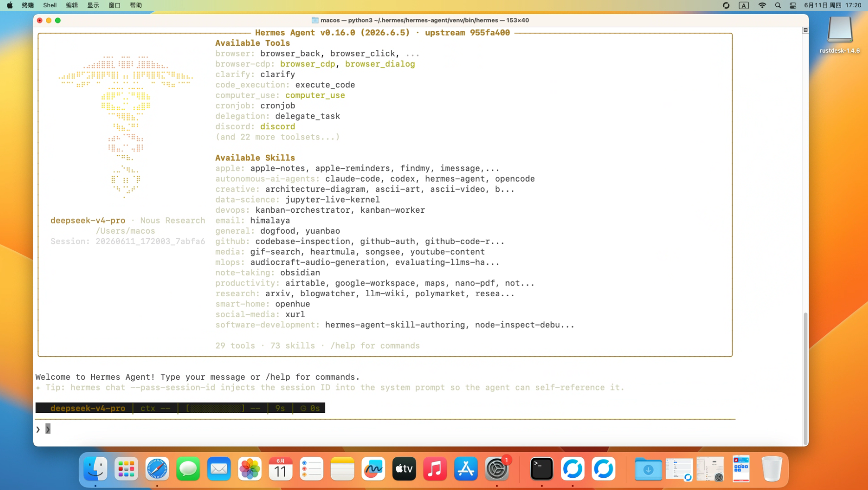Open Wi-Fi status in menu bar
868x490 pixels.
coord(762,5)
